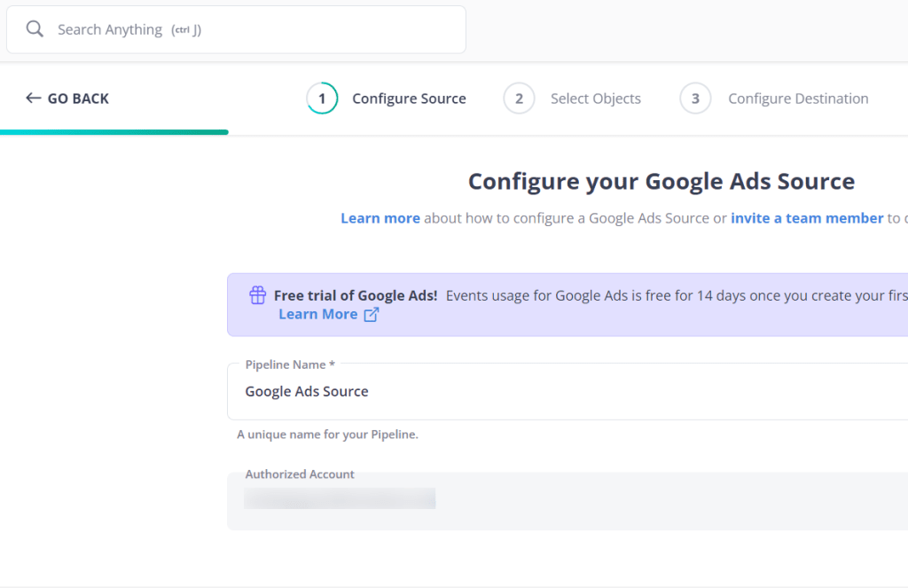This screenshot has width=908, height=588.
Task: Click the teal progress bar
Action: pyautogui.click(x=114, y=132)
